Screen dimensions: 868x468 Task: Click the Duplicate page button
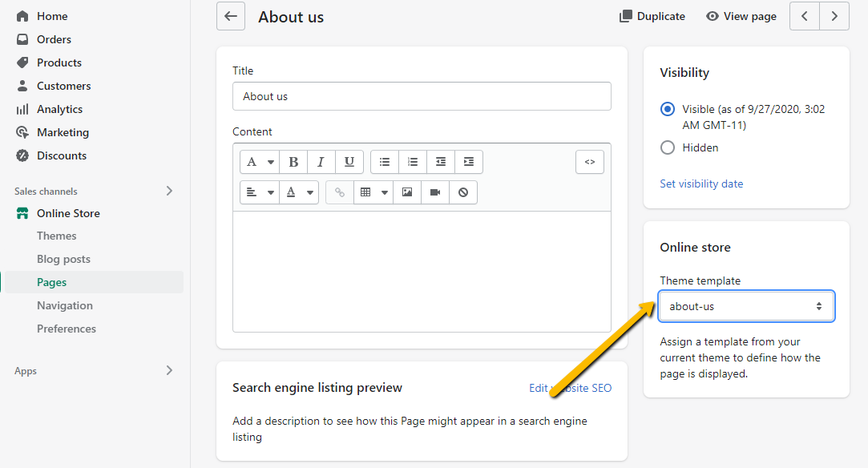tap(652, 16)
